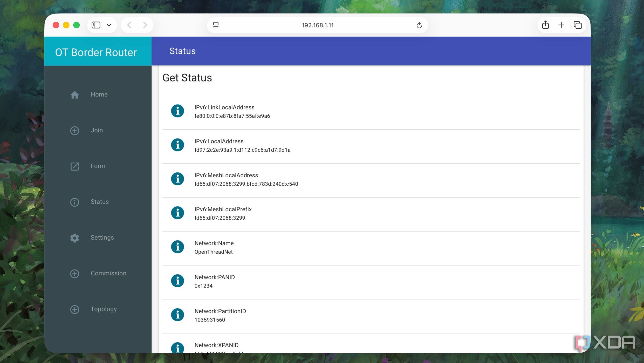Select the fe80:0:0:0:e87b:8fa7:55af:e9a6 address text

(232, 116)
